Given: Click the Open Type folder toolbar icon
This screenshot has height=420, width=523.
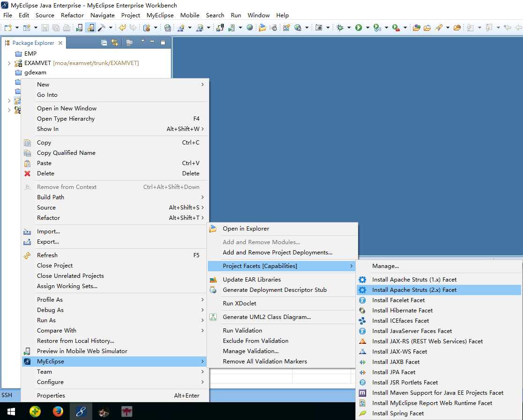Looking at the screenshot, I should [416, 28].
